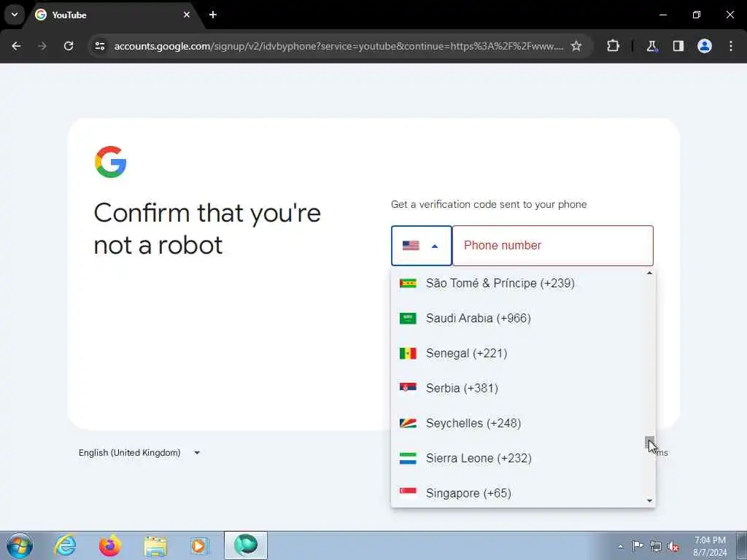Toggle the side panel icon
This screenshot has width=747, height=560.
point(678,46)
